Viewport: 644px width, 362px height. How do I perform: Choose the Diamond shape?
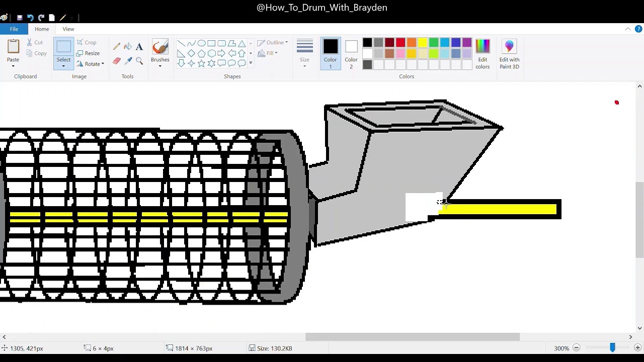[191, 53]
